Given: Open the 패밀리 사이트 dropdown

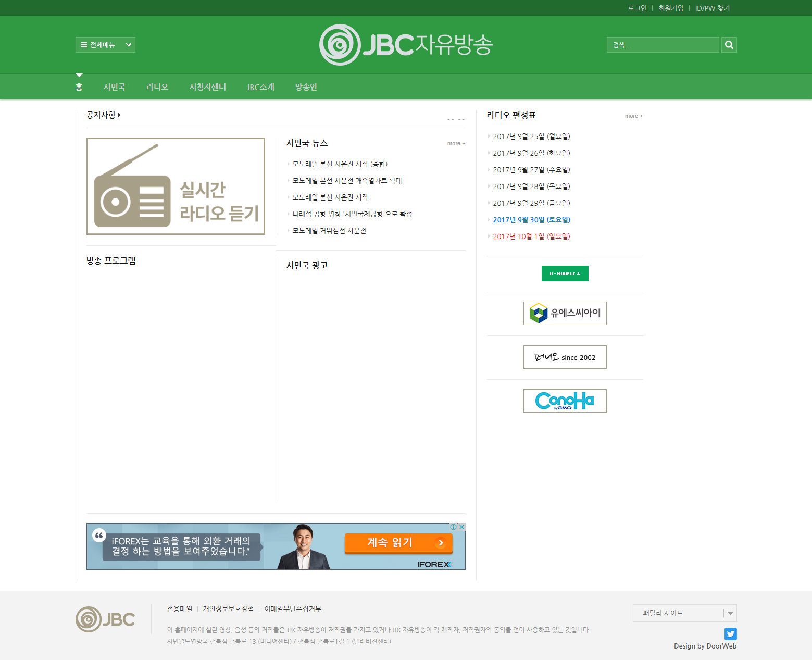Looking at the screenshot, I should click(684, 613).
